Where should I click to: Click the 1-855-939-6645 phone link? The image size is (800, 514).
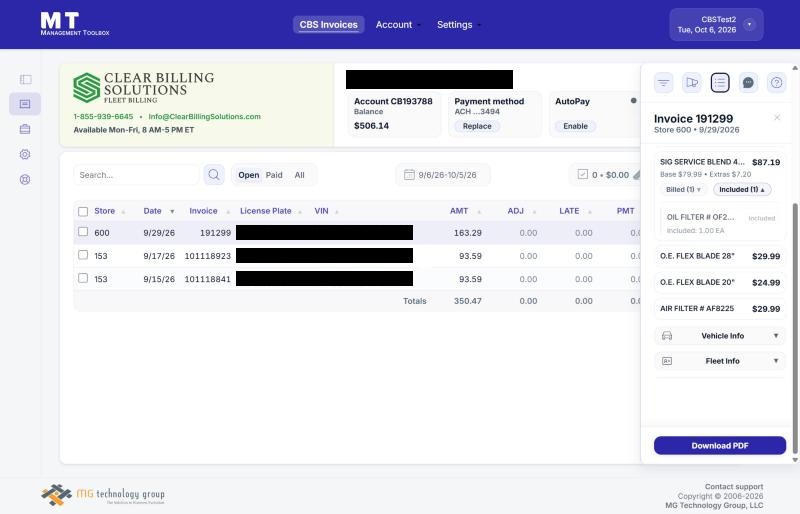point(103,116)
